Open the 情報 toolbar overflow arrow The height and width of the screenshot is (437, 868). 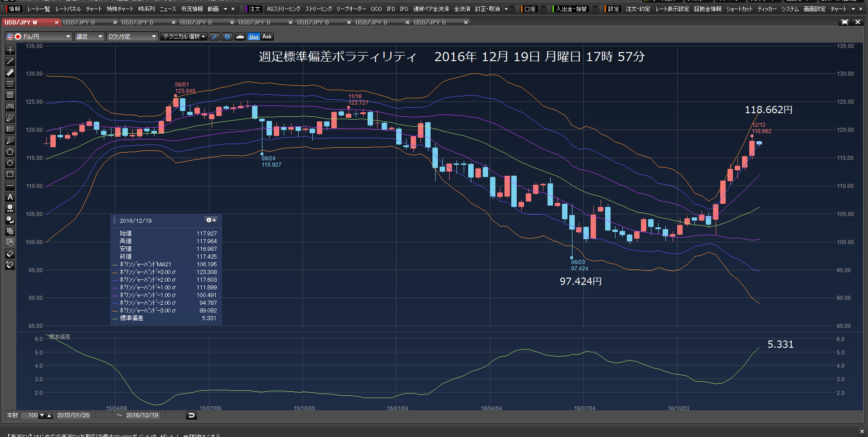coord(225,9)
